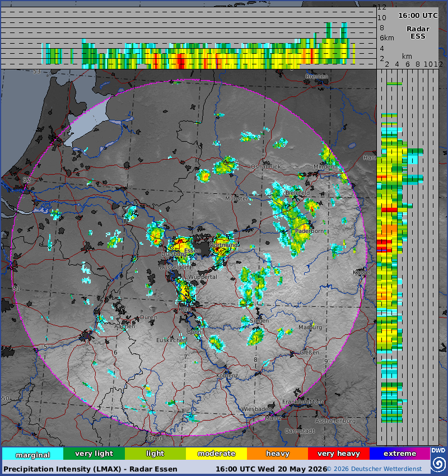Click the 16:00 UTC time header
Viewport: 448px width, 476px height.
pos(418,16)
